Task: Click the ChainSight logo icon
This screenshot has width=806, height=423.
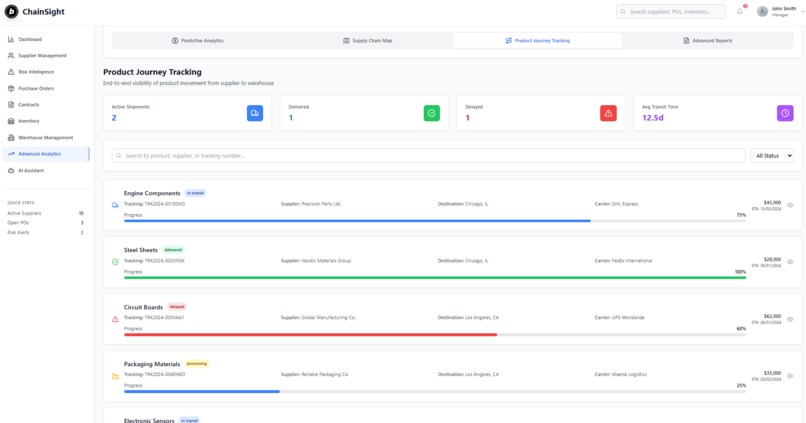Action: click(11, 11)
